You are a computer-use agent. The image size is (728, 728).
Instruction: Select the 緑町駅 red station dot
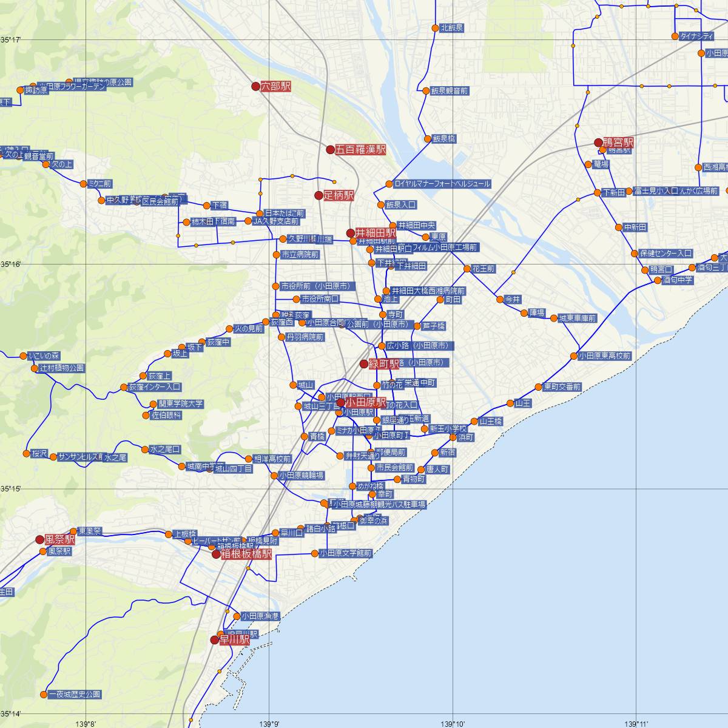[364, 364]
